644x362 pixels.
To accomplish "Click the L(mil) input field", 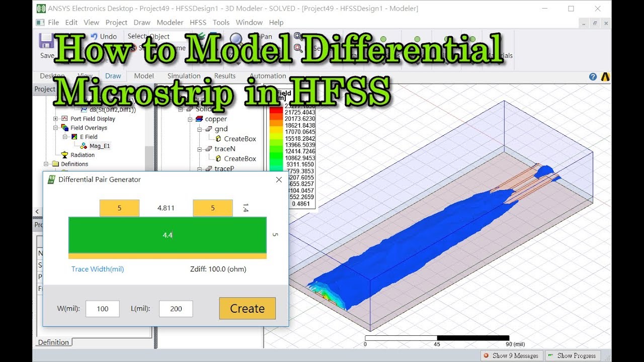I will click(x=176, y=309).
